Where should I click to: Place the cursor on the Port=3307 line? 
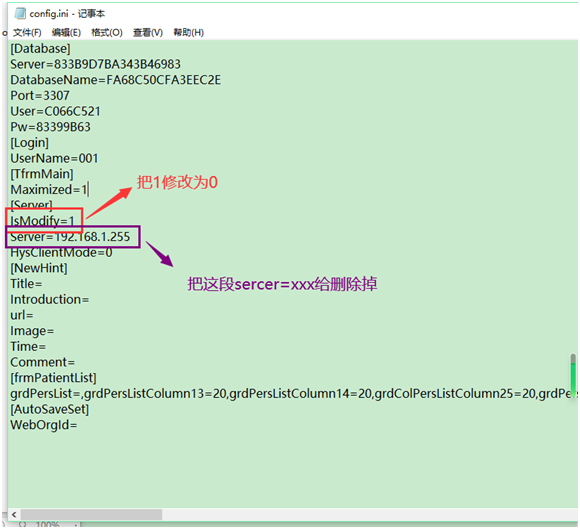(40, 96)
